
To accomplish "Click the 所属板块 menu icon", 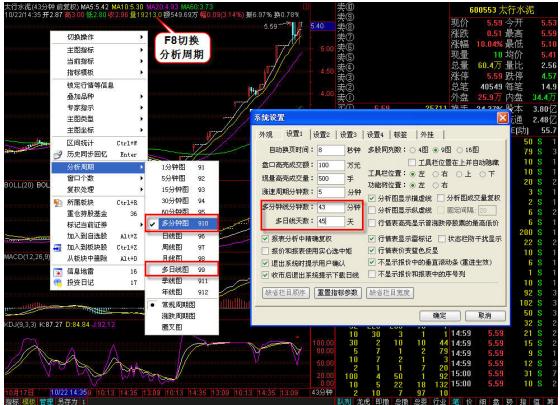I will tap(58, 202).
